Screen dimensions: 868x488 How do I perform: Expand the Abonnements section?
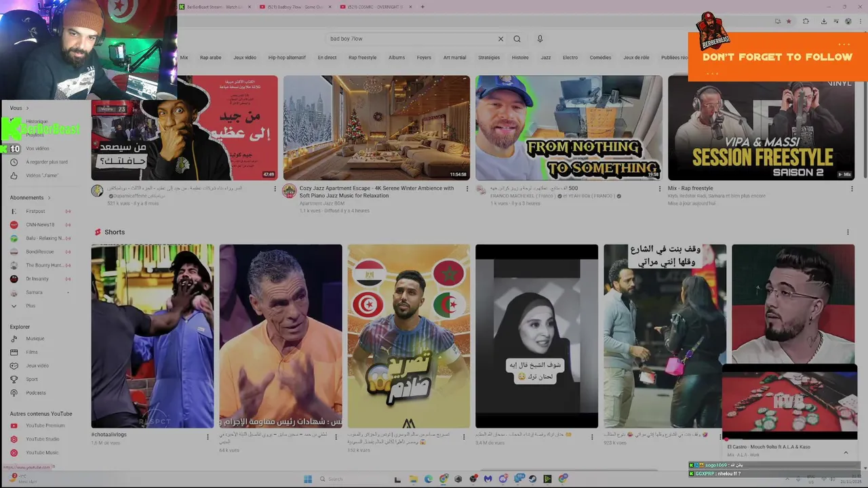[x=31, y=198]
